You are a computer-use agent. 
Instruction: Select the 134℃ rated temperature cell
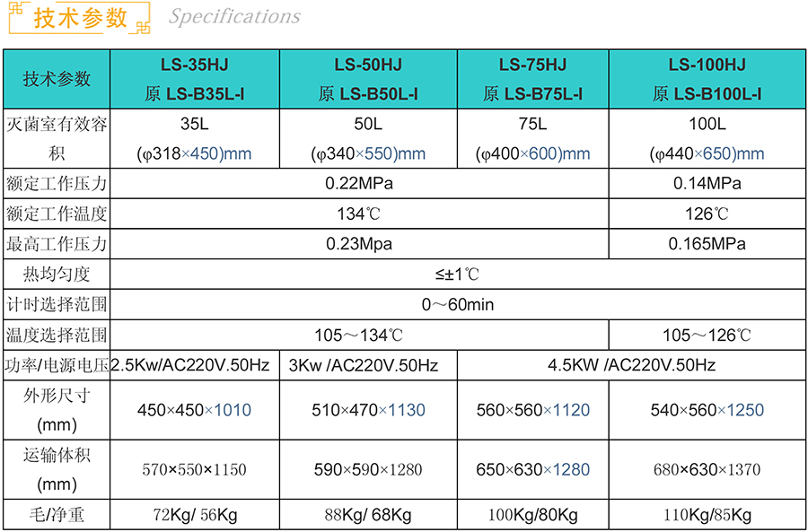[359, 214]
